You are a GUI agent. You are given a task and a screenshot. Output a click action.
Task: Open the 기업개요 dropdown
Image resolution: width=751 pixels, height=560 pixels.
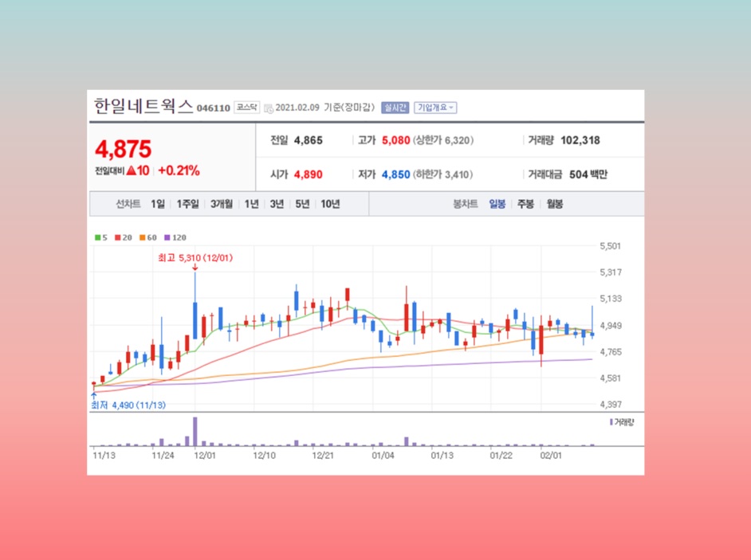click(x=435, y=108)
